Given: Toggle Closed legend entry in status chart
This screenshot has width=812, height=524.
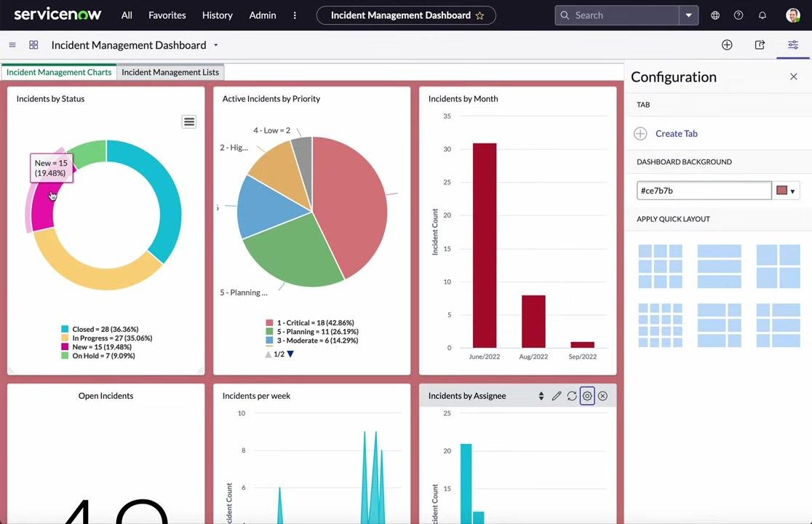Looking at the screenshot, I should [x=100, y=329].
